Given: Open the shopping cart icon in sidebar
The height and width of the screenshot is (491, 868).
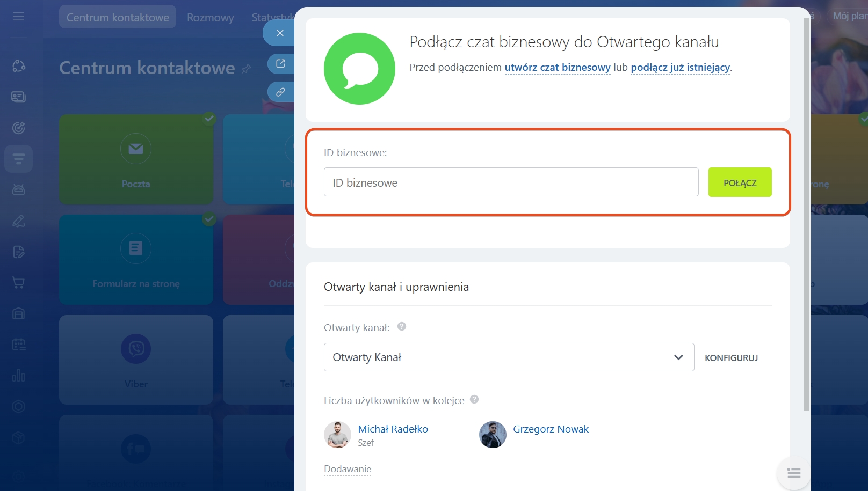Looking at the screenshot, I should click(19, 282).
